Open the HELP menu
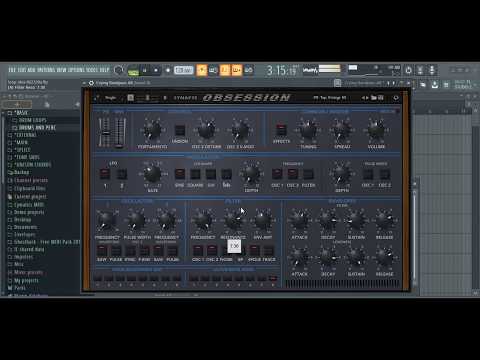Image resolution: width=480 pixels, height=360 pixels. pos(104,70)
